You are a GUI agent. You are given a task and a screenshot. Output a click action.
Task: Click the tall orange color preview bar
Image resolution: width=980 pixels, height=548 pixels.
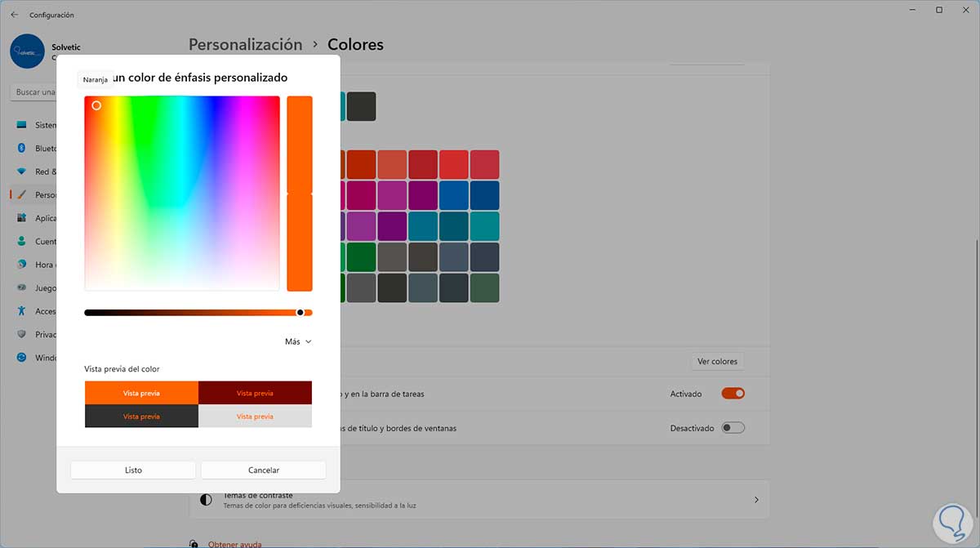pos(300,193)
